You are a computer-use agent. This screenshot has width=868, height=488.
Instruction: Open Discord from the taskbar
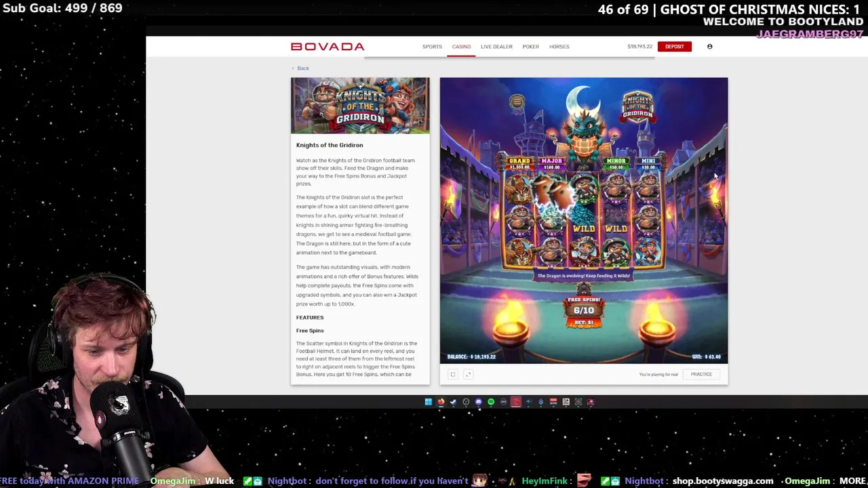pos(478,402)
